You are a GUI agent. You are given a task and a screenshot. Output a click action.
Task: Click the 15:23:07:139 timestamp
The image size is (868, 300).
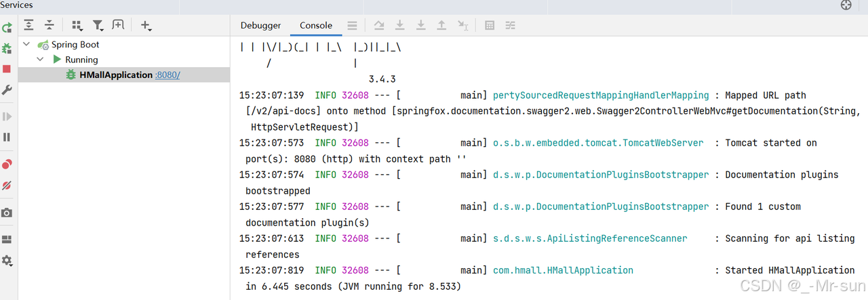click(272, 95)
